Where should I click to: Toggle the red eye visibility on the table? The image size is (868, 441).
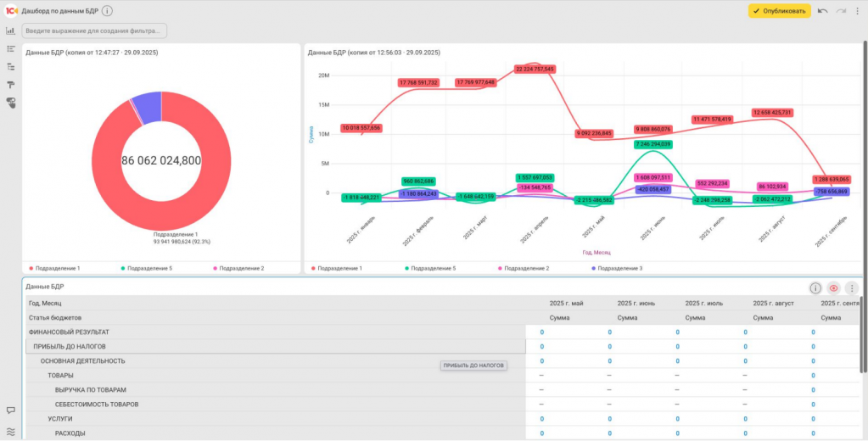[x=833, y=287]
